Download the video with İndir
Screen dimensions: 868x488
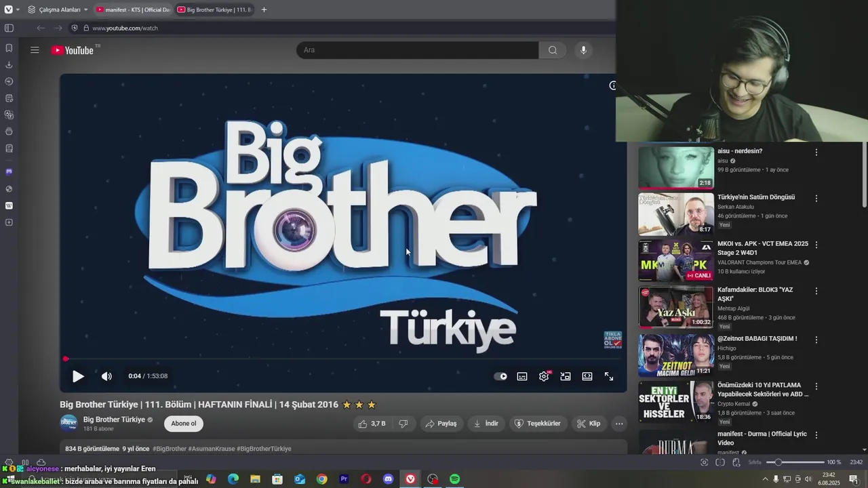click(486, 424)
